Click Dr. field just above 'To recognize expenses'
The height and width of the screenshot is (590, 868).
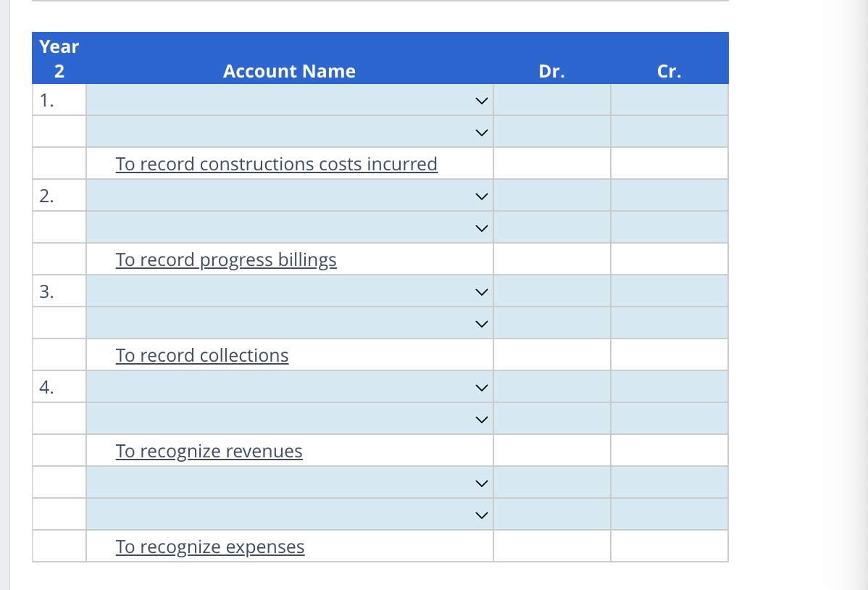(x=552, y=515)
